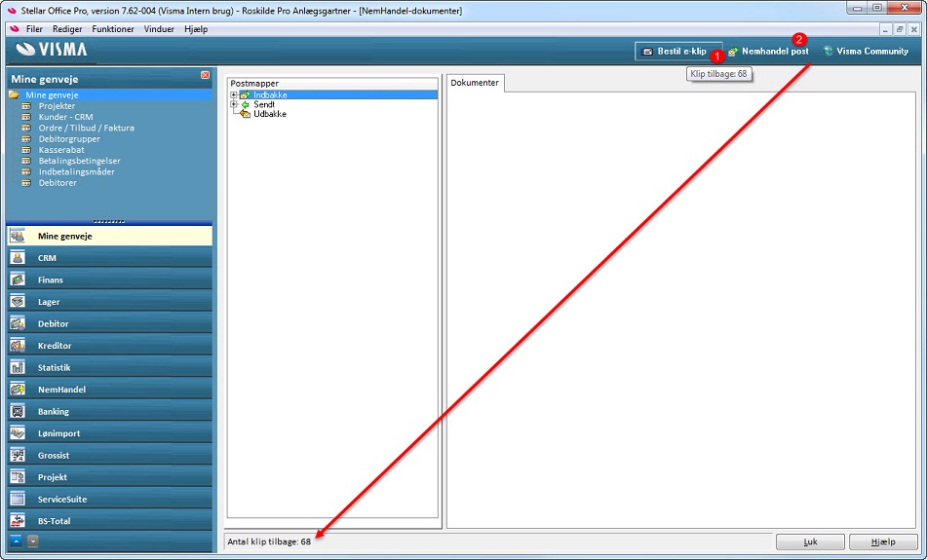Open the Kunder - CRM shortcut

pyautogui.click(x=65, y=117)
